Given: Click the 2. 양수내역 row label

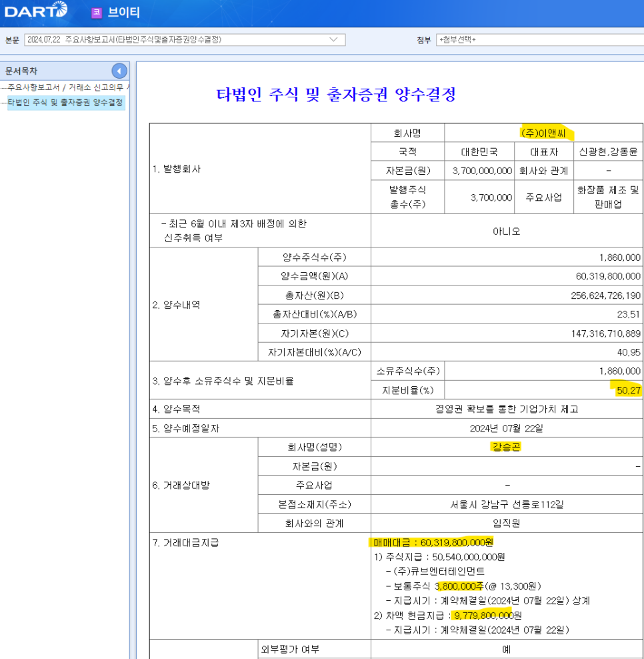Looking at the screenshot, I should [x=176, y=305].
